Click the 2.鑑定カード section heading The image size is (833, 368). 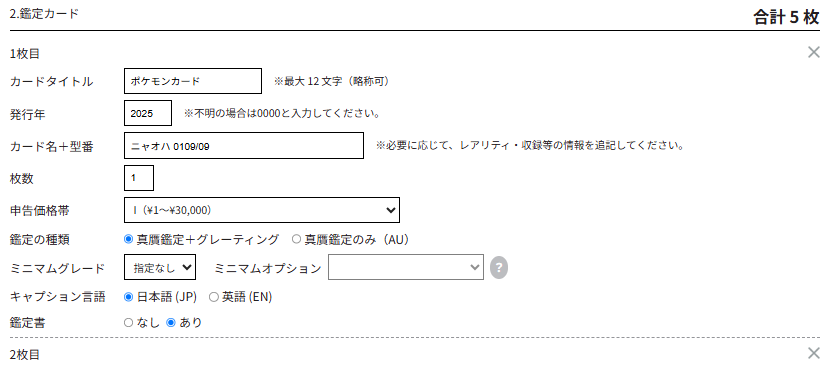coord(44,14)
